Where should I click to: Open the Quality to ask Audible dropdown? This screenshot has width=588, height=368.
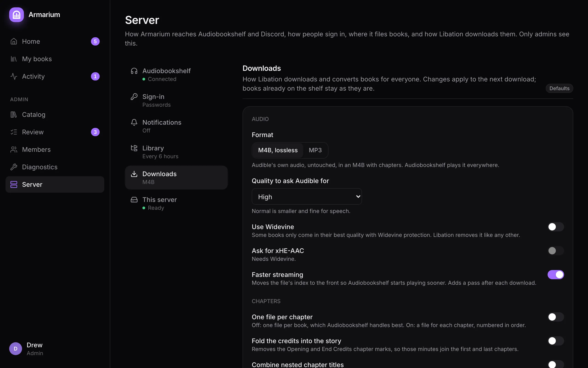point(307,196)
